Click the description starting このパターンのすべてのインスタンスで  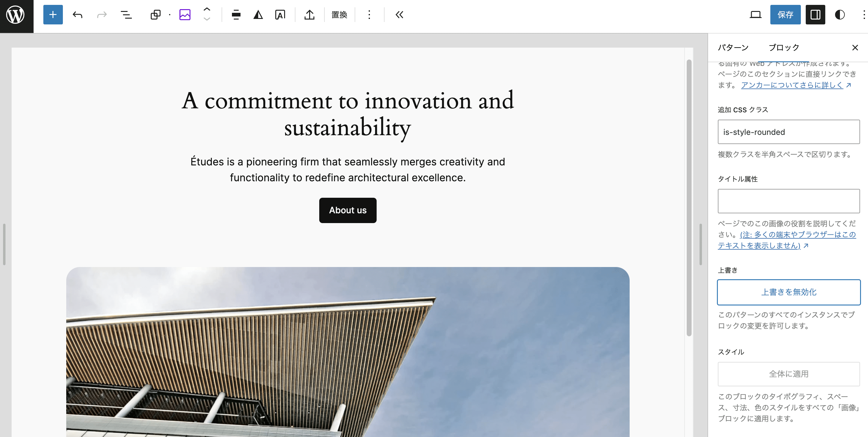pos(787,320)
